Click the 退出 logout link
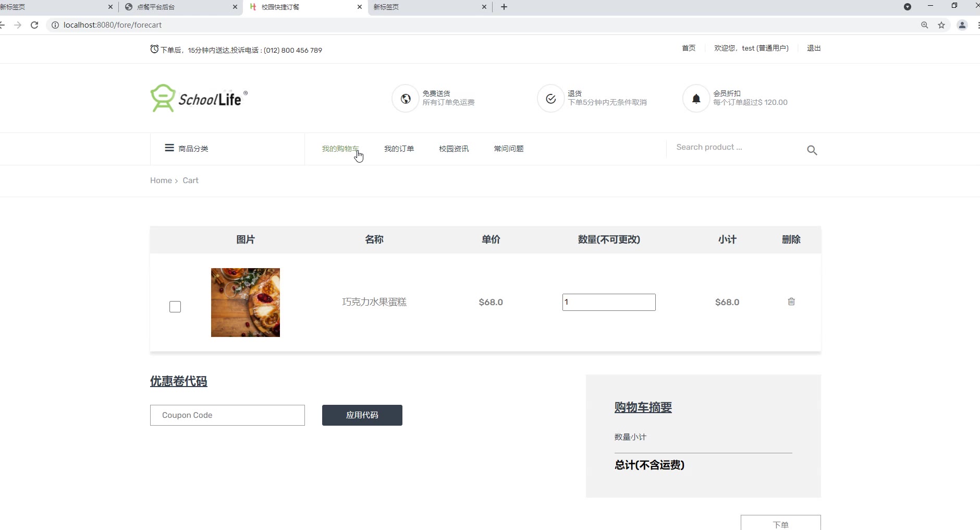Image resolution: width=980 pixels, height=530 pixels. coord(814,48)
